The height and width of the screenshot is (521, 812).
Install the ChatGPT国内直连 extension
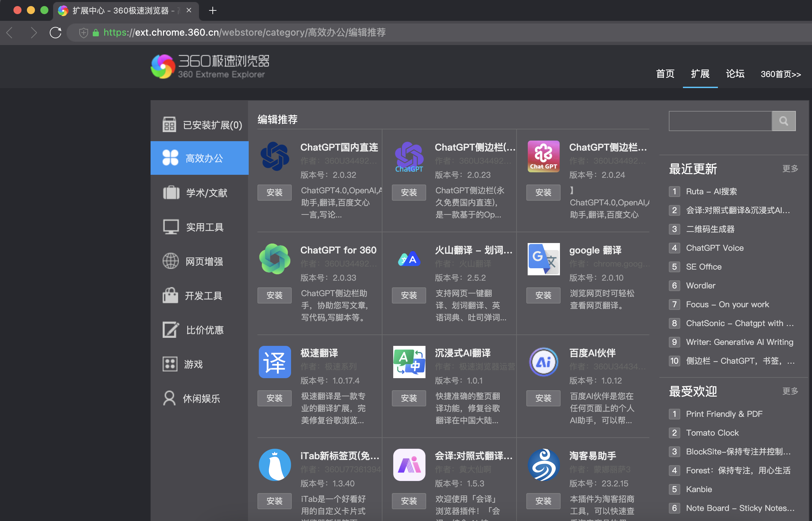274,193
